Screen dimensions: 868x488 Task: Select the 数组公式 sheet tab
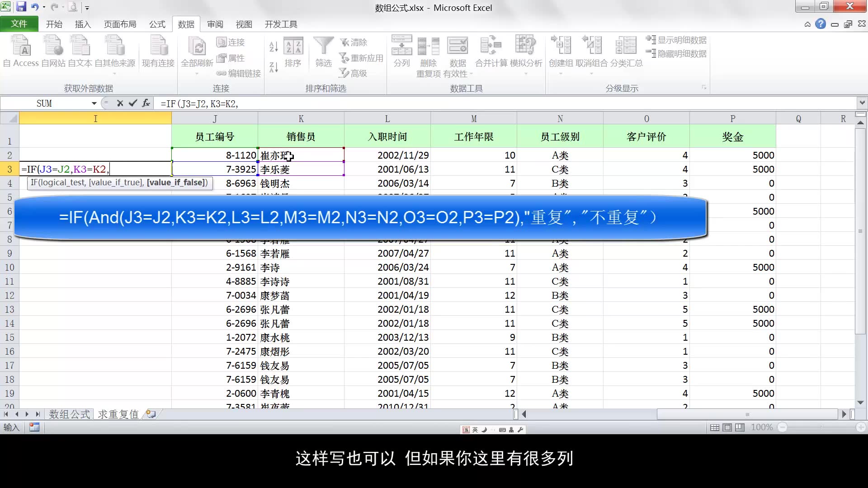tap(70, 414)
